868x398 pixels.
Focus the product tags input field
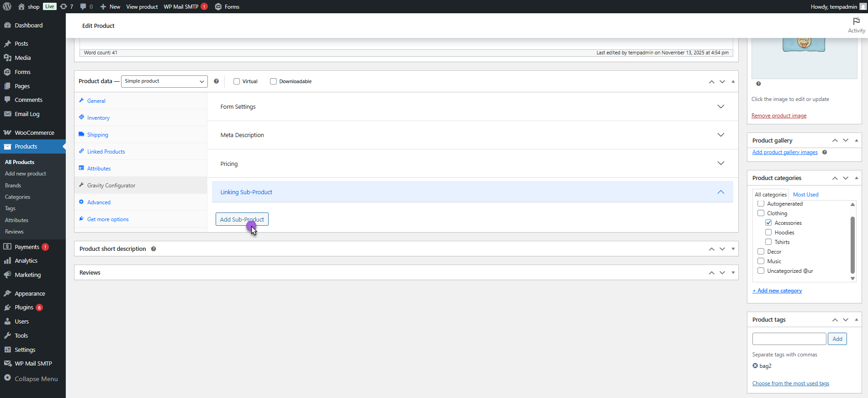click(x=789, y=339)
